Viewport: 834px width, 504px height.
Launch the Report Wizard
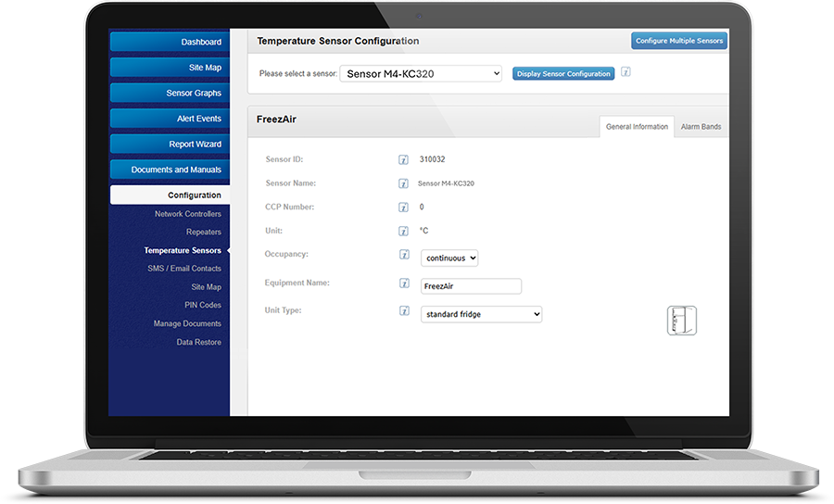(x=170, y=145)
